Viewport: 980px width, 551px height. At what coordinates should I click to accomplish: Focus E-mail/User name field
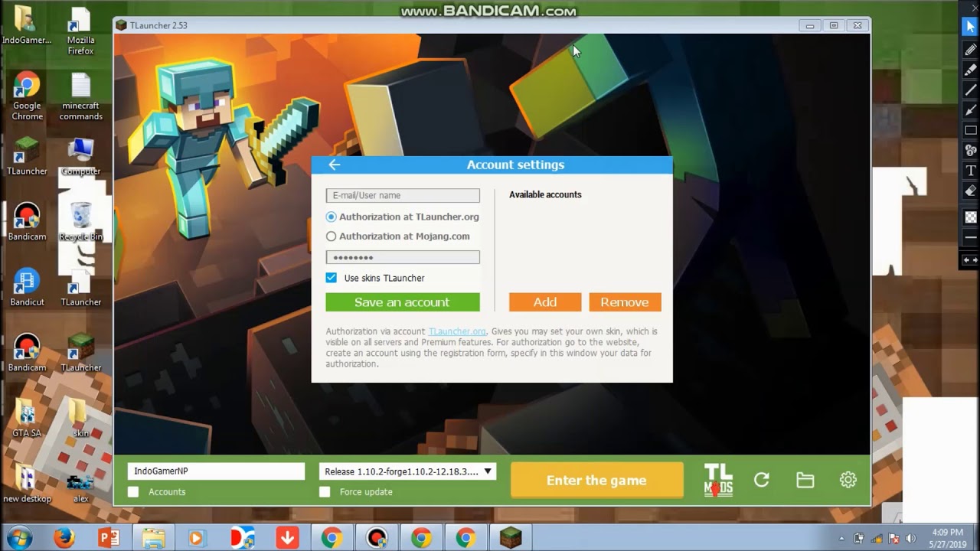(x=403, y=196)
